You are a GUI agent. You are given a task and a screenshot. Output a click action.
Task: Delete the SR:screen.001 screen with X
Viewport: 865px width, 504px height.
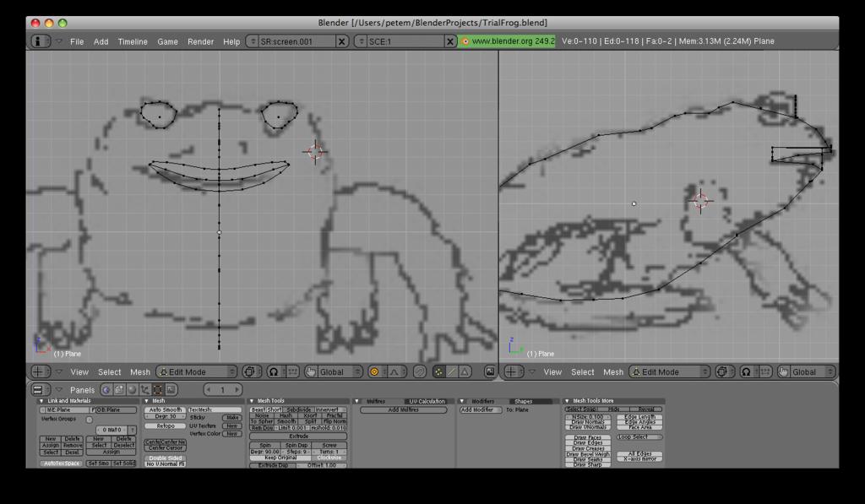tap(342, 41)
